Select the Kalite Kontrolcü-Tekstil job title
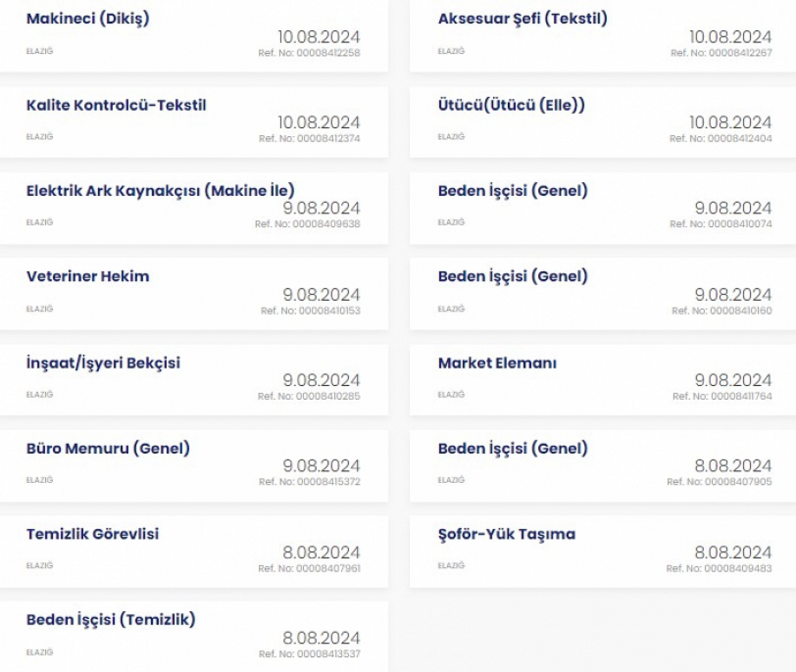This screenshot has height=672, width=796. pos(116,105)
